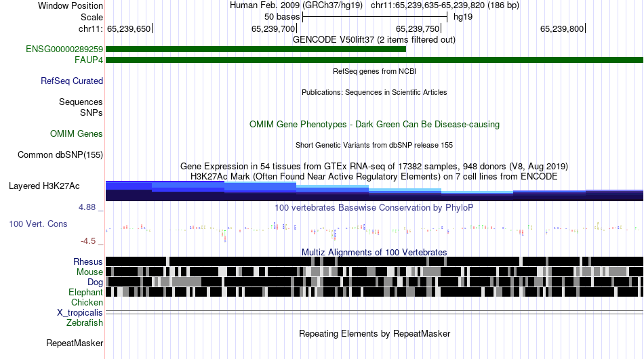
Task: Click the 65,239,800 ruler position
Action: [562, 28]
